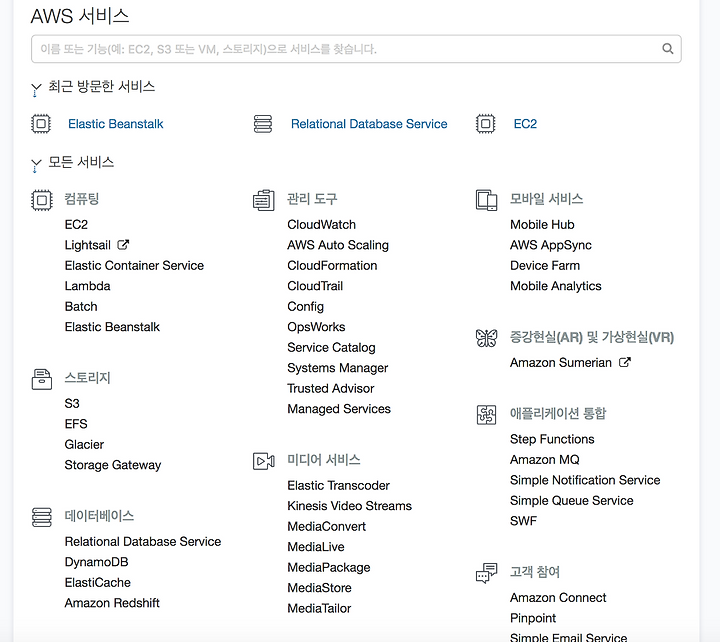The width and height of the screenshot is (720, 642).
Task: Click Lightsail external link icon
Action: 123,245
